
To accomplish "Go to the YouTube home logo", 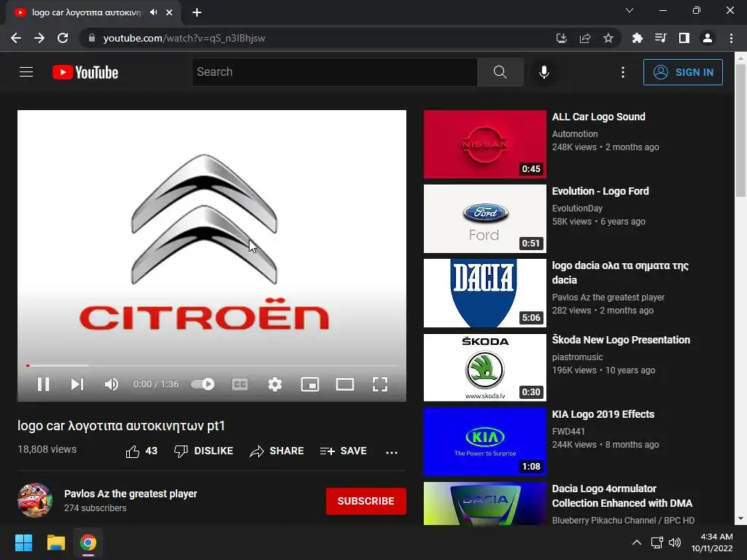I will click(85, 72).
